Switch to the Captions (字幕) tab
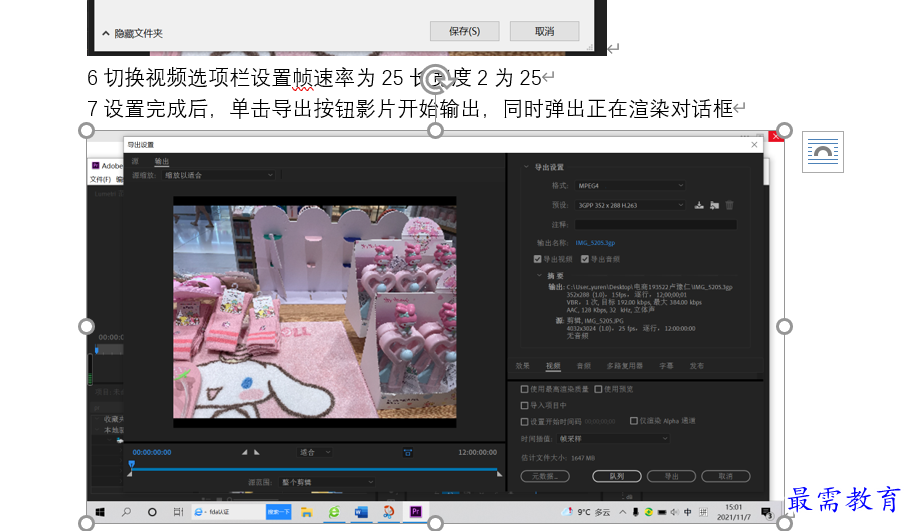 666,366
